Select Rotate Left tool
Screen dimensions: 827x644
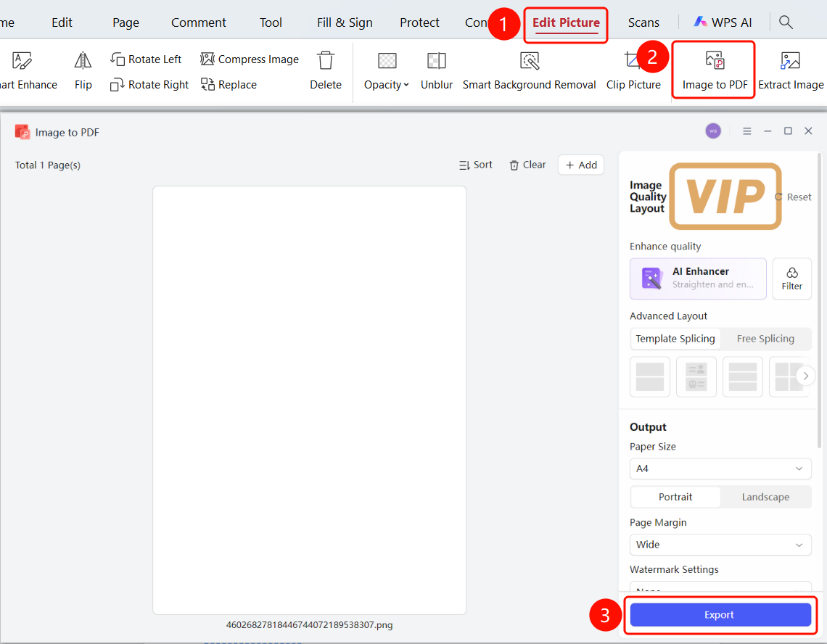pos(146,59)
